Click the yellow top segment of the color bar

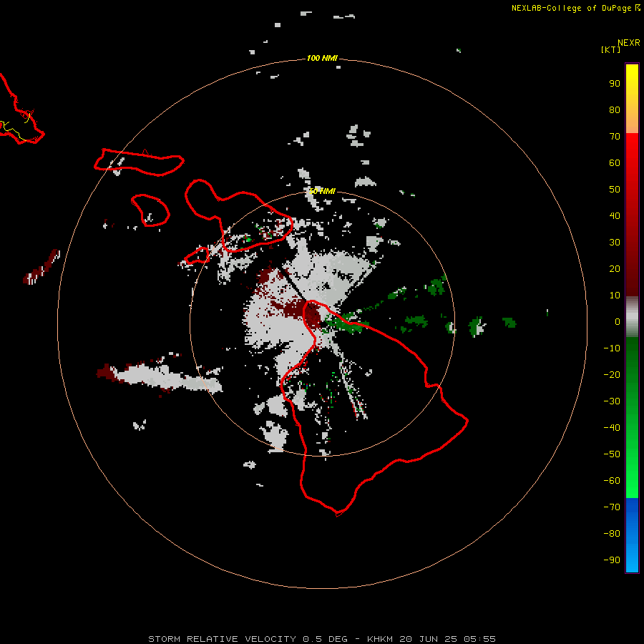pos(632,99)
